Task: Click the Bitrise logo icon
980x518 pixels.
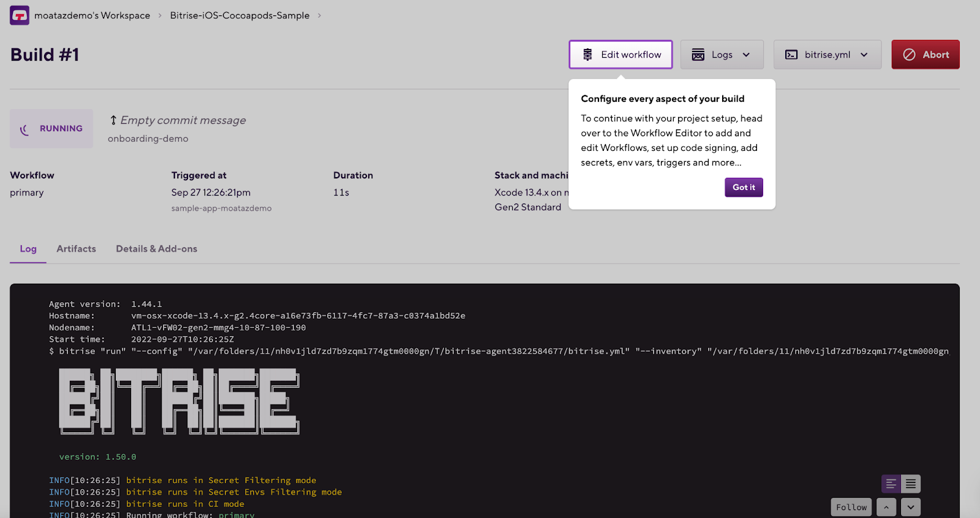Action: [20, 15]
